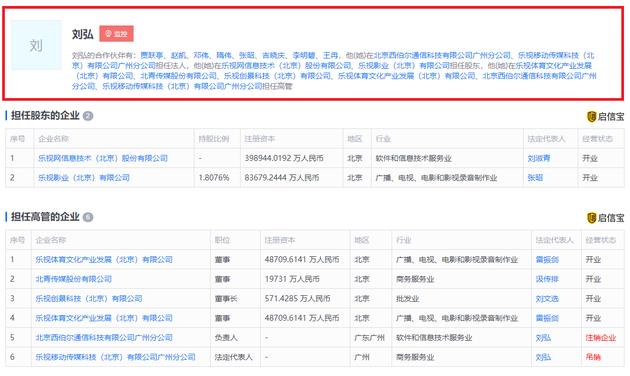The width and height of the screenshot is (630, 376).
Task: Open partner 王冉's profile link
Action: click(x=331, y=55)
